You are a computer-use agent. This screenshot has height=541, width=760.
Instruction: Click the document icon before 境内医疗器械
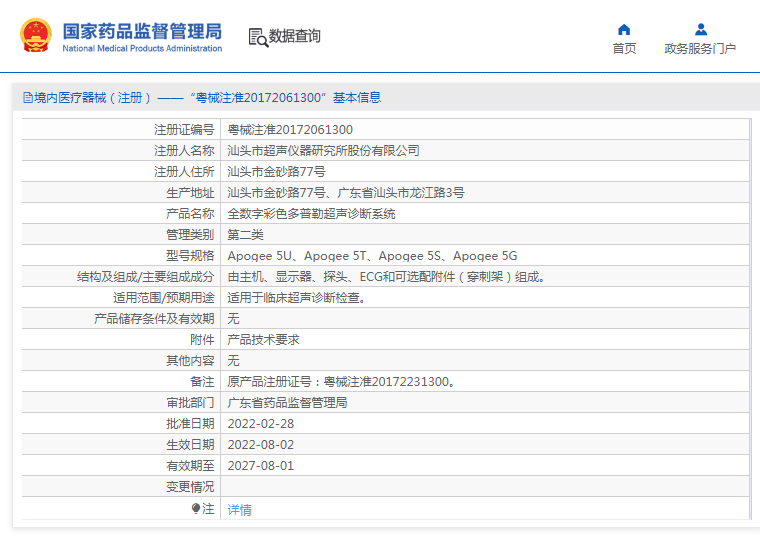tap(28, 98)
